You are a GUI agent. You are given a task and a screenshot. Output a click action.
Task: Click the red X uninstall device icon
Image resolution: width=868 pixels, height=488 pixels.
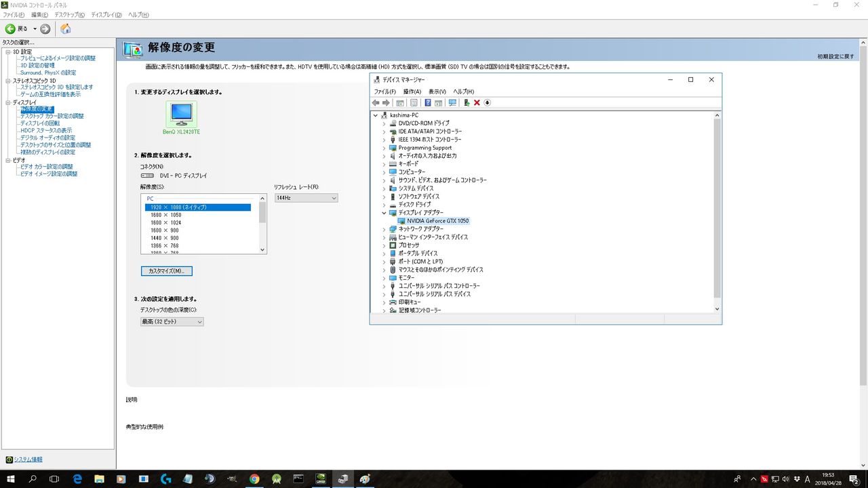477,103
